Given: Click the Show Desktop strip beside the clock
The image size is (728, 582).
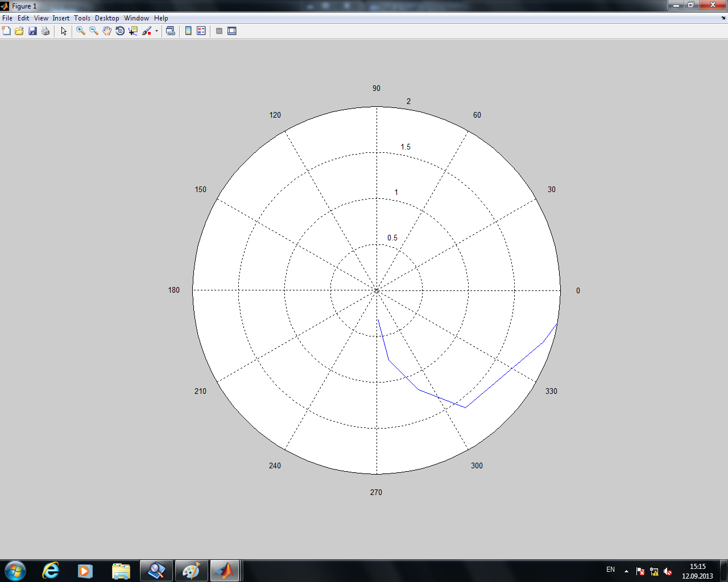Looking at the screenshot, I should (724, 571).
